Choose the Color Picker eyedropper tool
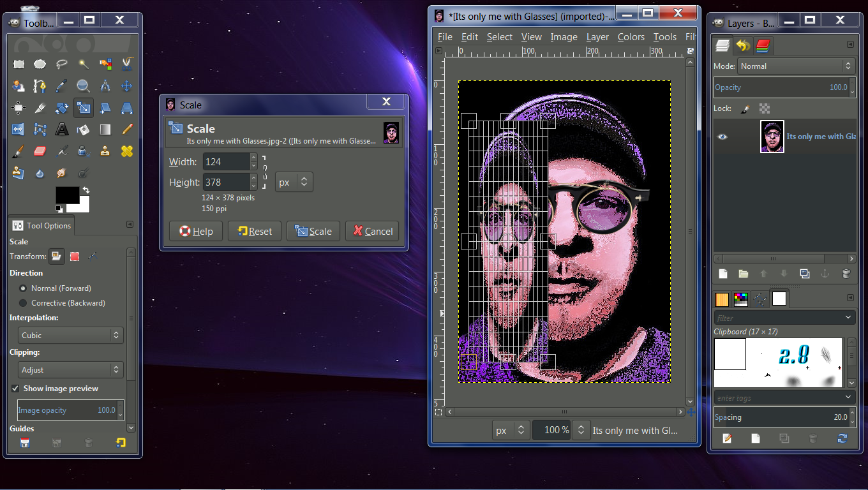The image size is (868, 490). tap(61, 85)
